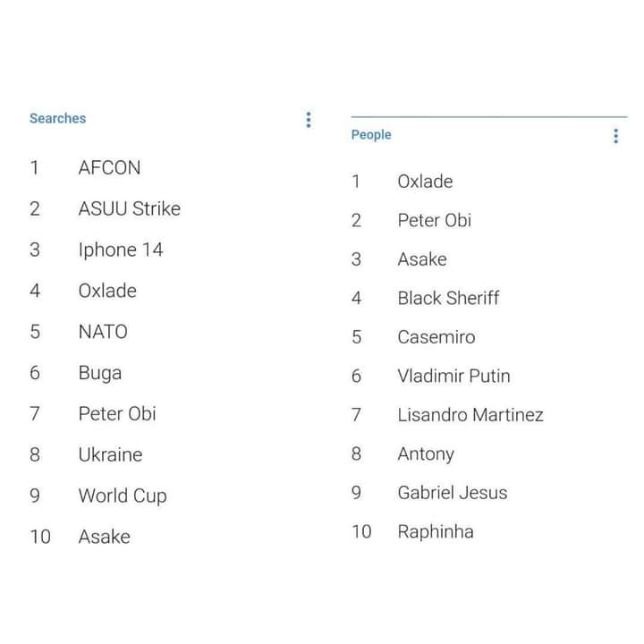Click the Searches heading
This screenshot has height=644, width=644.
[57, 118]
